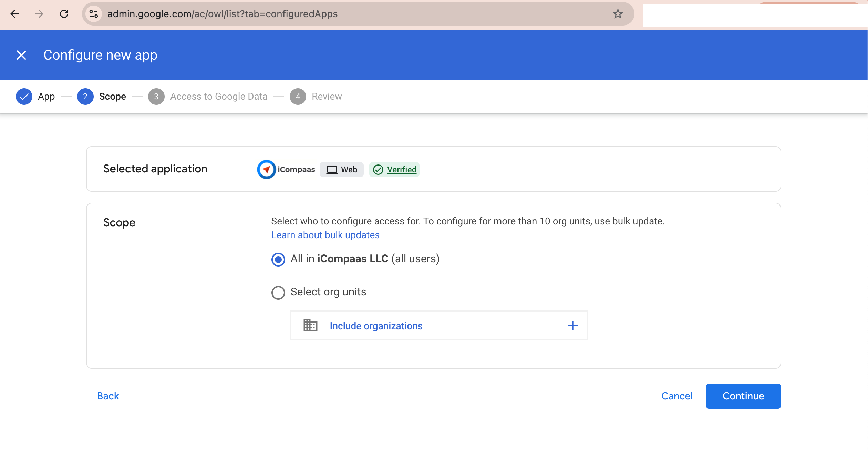Choose the Select org units radio button

(278, 293)
